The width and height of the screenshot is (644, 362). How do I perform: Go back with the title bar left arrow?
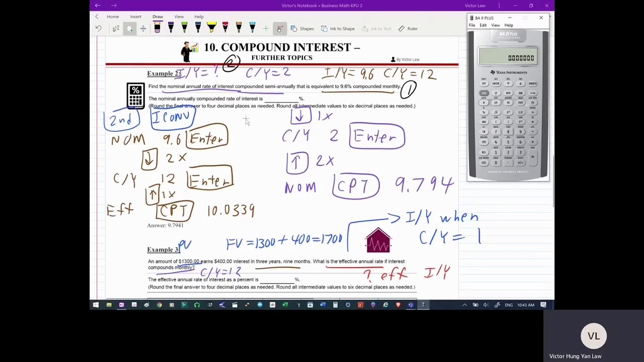pyautogui.click(x=98, y=6)
